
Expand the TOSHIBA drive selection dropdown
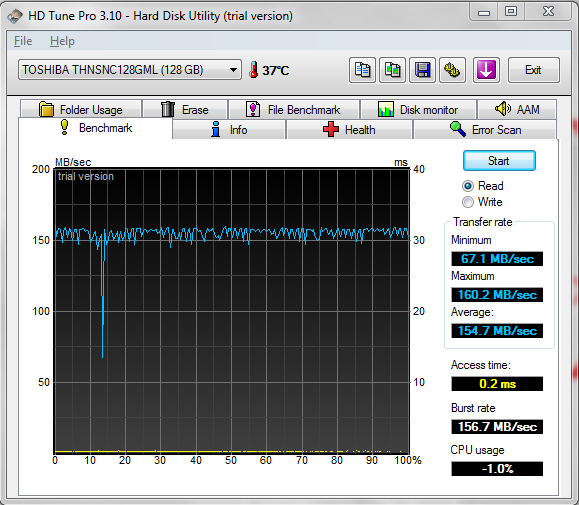pos(130,70)
